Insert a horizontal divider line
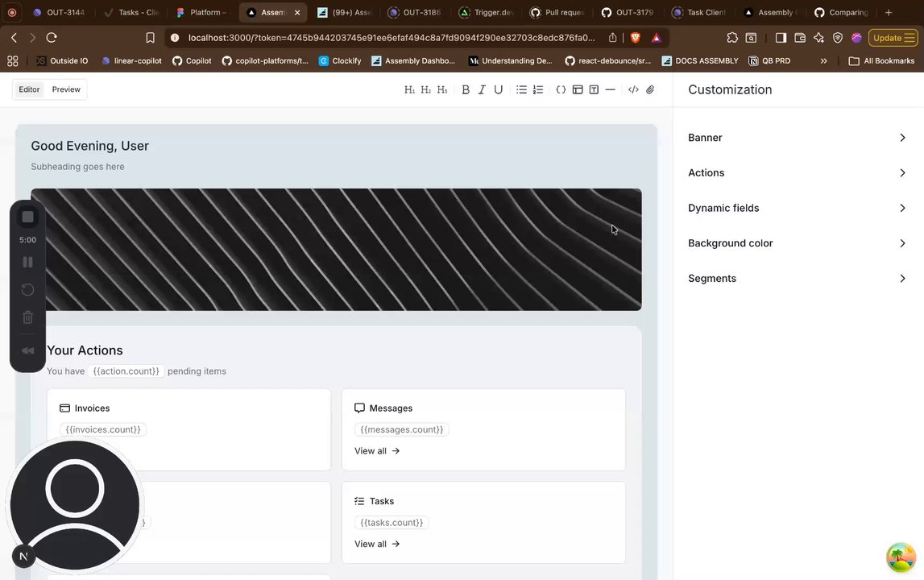924x580 pixels. pyautogui.click(x=611, y=89)
